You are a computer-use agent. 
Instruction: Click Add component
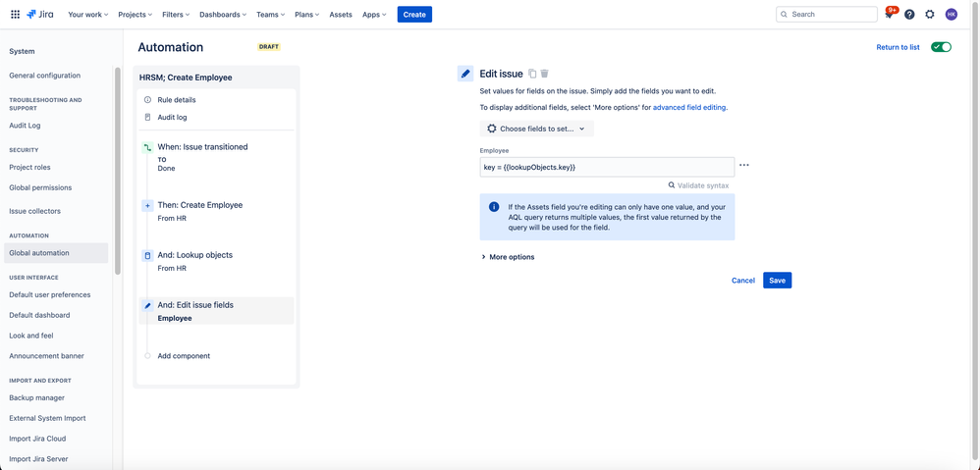click(x=184, y=356)
